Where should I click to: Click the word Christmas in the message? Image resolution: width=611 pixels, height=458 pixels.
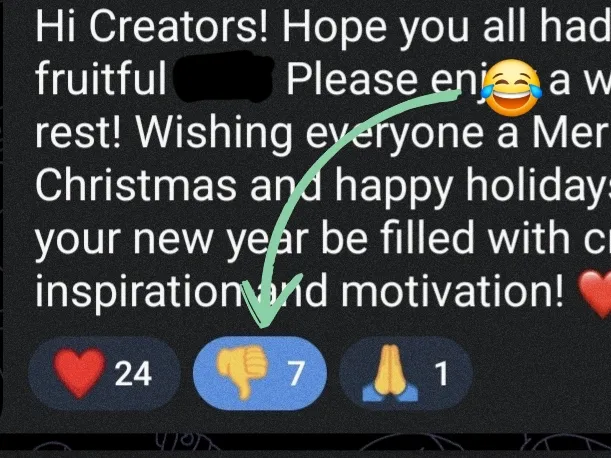point(136,184)
